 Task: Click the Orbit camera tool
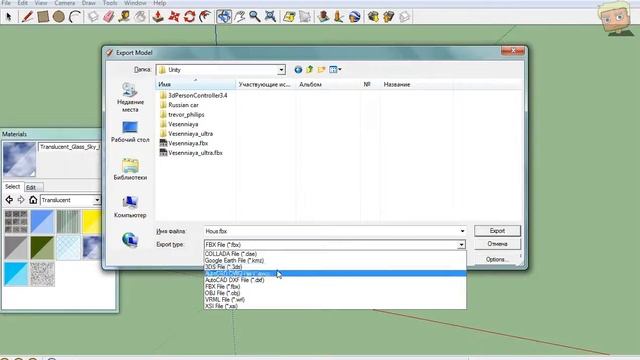[x=224, y=17]
